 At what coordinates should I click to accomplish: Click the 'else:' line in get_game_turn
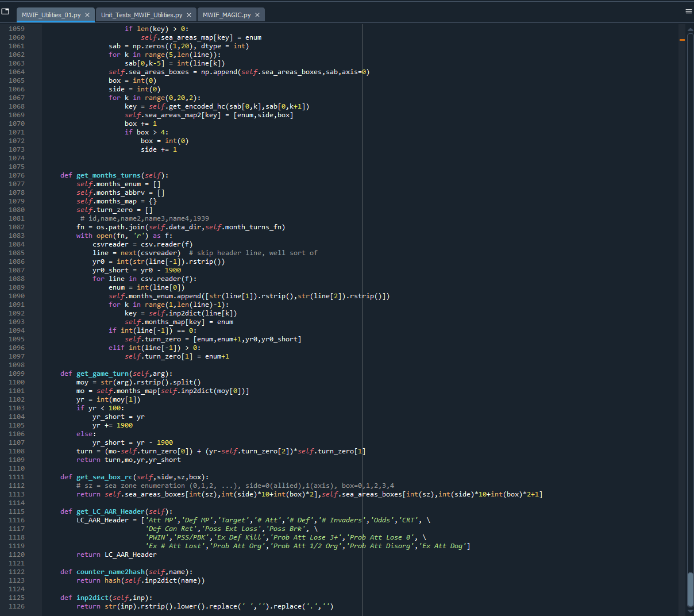(86, 434)
